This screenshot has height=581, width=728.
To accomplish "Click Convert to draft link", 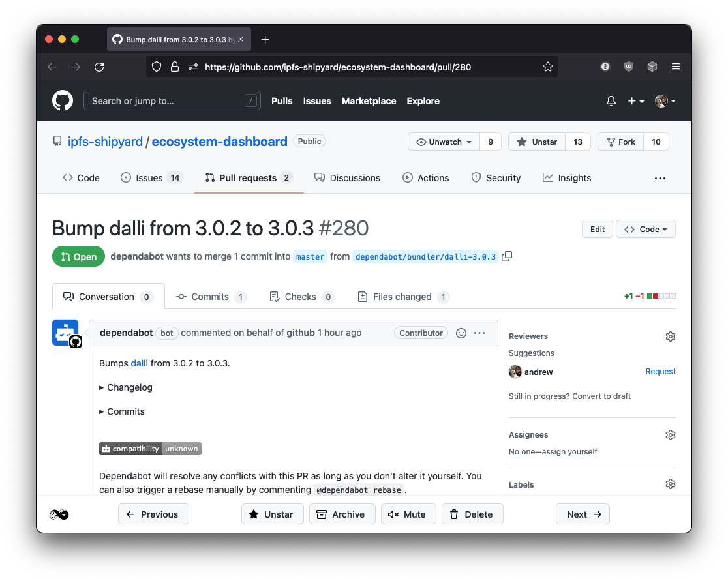I will pyautogui.click(x=601, y=396).
